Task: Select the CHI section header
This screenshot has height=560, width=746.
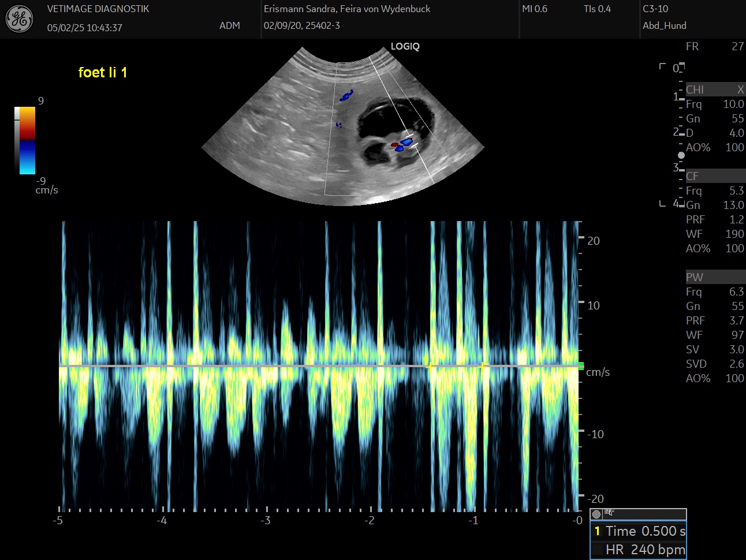Action: [695, 89]
